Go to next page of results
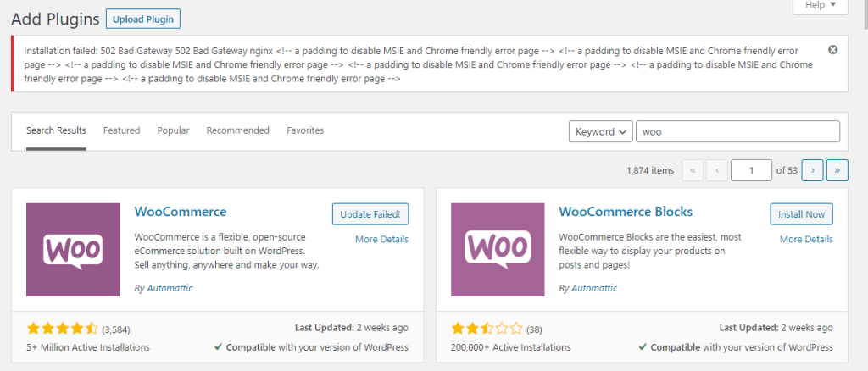The width and height of the screenshot is (868, 371). [813, 171]
